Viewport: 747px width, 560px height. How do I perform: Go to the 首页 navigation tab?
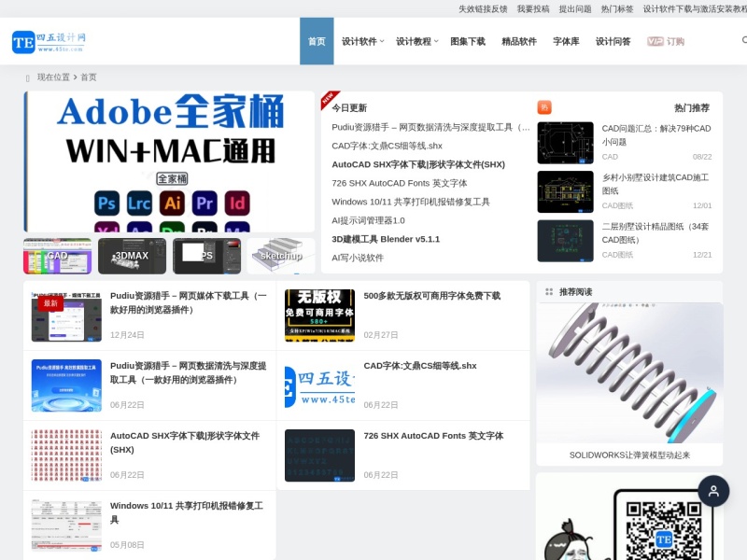[x=317, y=41]
